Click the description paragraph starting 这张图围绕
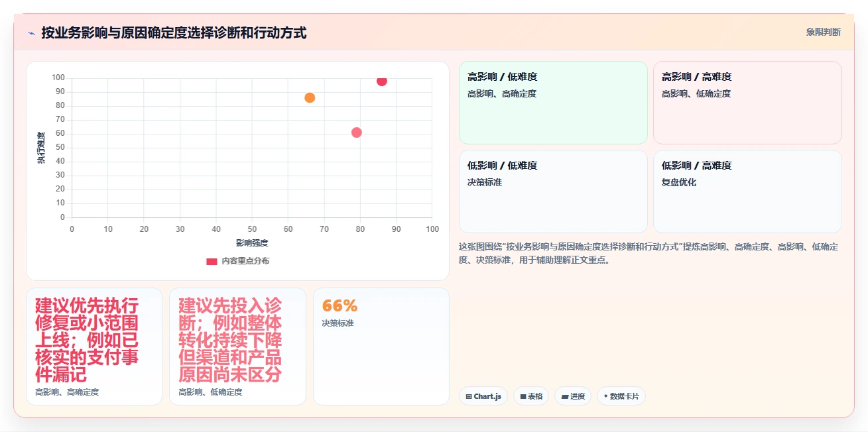 point(649,253)
